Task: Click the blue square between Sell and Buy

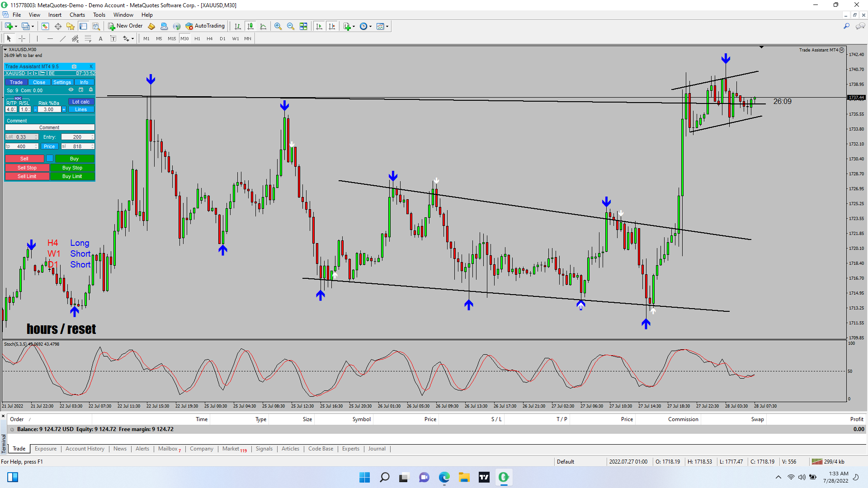Action: tap(50, 159)
